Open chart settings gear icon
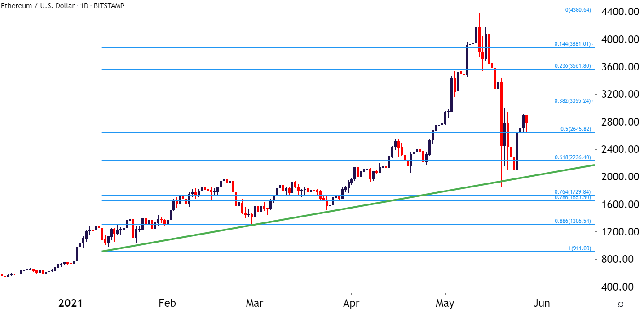This screenshot has height=313, width=644. pos(621,304)
